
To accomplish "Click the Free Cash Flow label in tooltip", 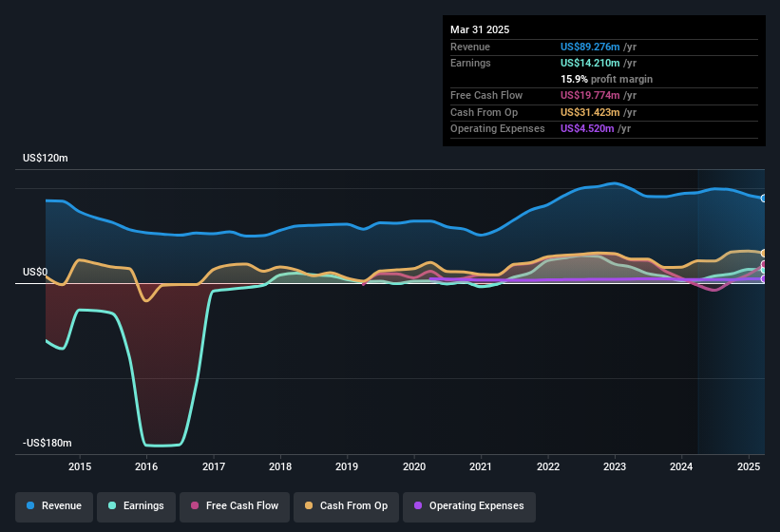I will tap(486, 95).
